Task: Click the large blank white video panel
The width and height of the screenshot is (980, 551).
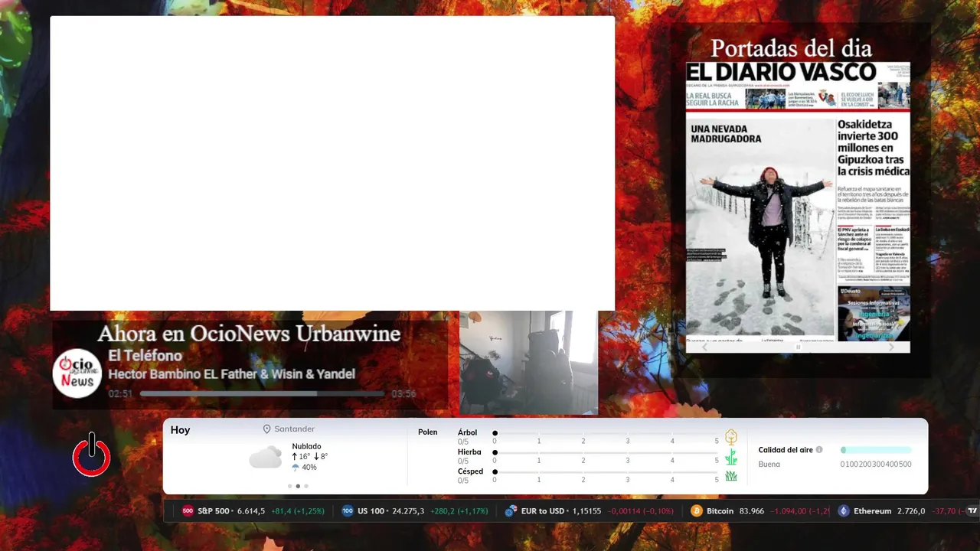Action: coord(332,164)
